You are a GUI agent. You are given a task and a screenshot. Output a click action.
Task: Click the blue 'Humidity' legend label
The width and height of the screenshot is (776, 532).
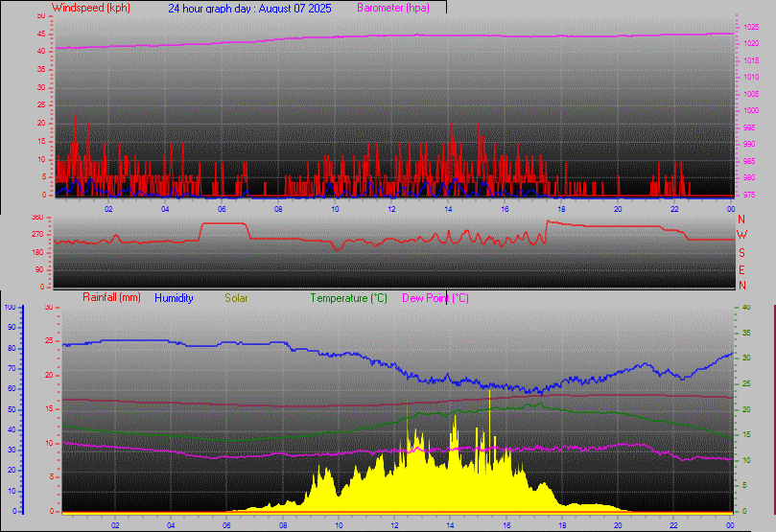[174, 298]
